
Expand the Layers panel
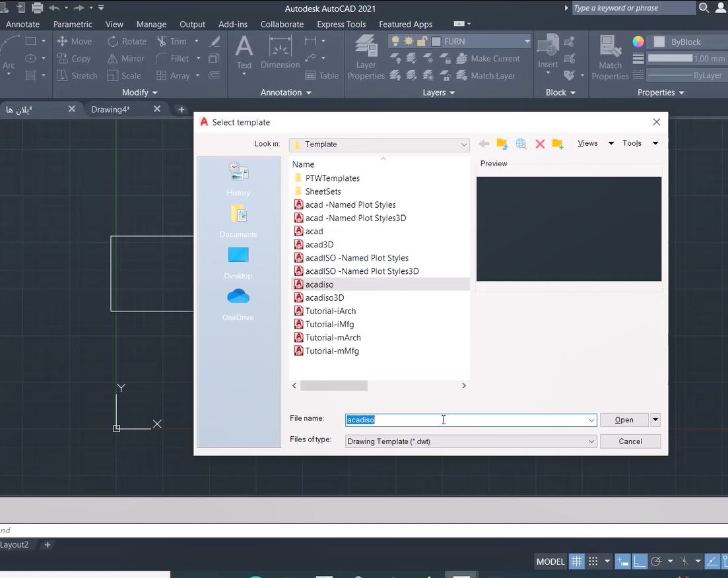click(439, 92)
